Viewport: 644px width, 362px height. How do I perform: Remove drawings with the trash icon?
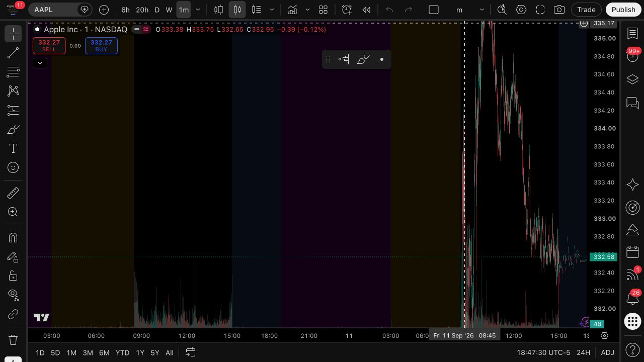[13, 340]
